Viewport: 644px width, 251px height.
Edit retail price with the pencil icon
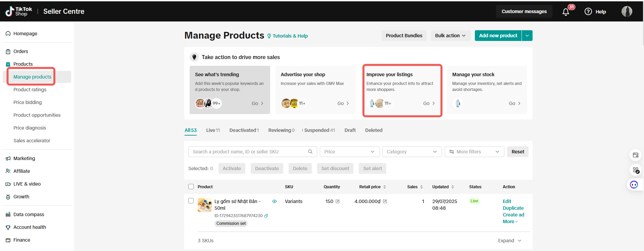pyautogui.click(x=385, y=201)
